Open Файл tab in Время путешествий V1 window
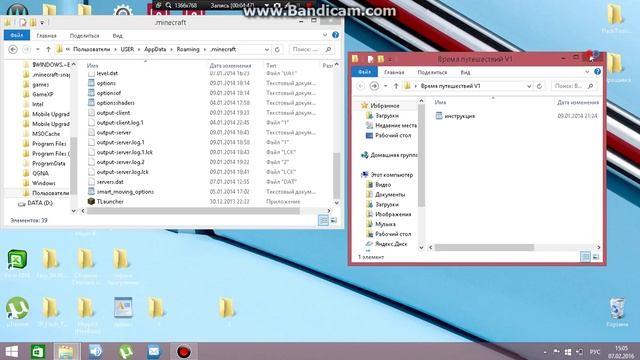This screenshot has width=640, height=360. (x=364, y=72)
